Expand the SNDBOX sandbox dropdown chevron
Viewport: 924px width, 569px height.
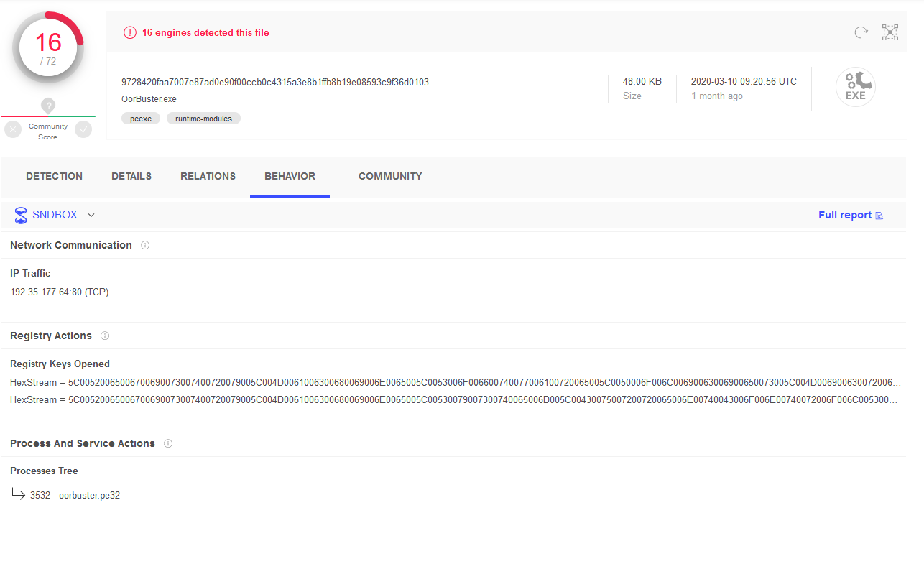click(x=91, y=215)
